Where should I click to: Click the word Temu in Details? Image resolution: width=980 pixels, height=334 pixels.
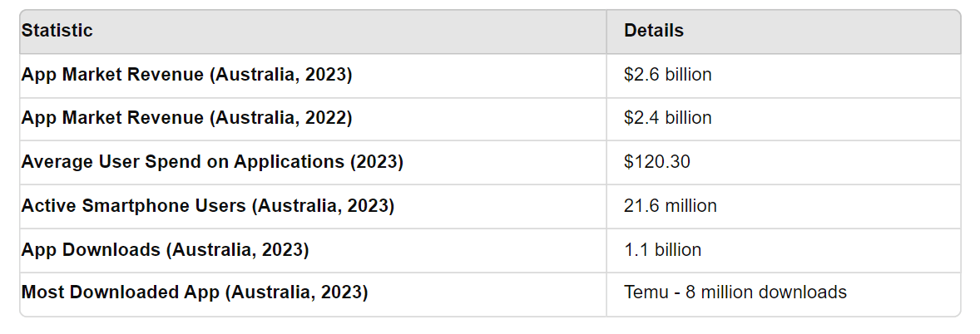coord(644,292)
